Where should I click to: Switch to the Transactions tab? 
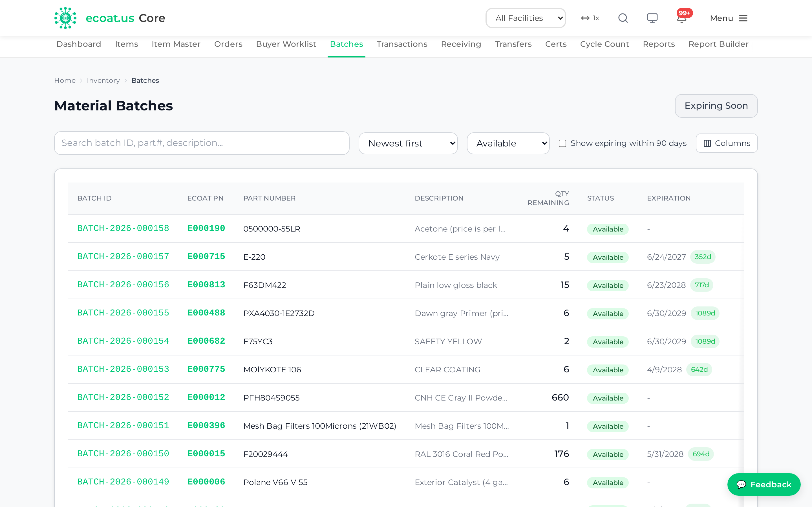[402, 44]
